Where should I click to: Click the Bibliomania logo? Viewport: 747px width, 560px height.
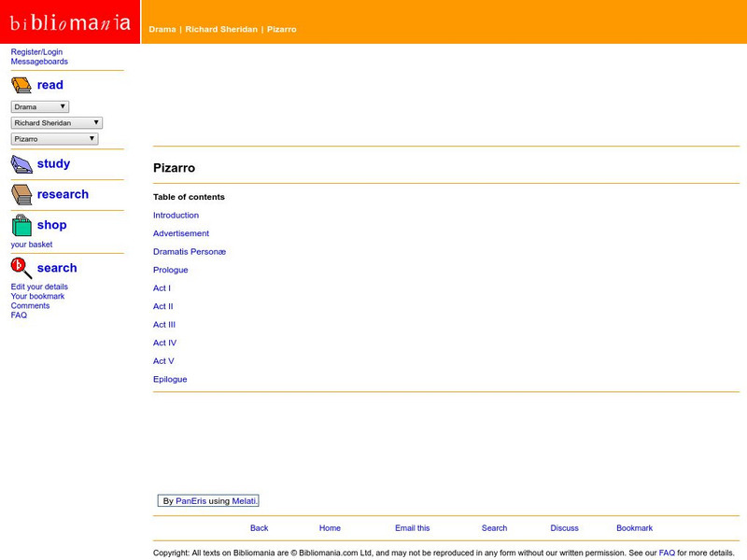click(x=70, y=22)
